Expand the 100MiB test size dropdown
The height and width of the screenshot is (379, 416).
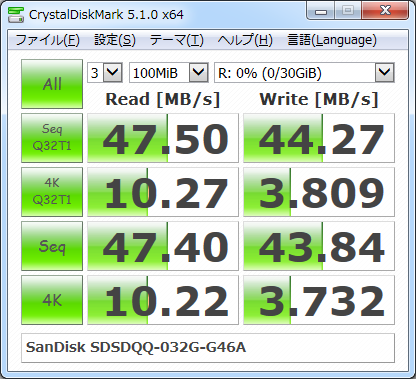(x=199, y=72)
